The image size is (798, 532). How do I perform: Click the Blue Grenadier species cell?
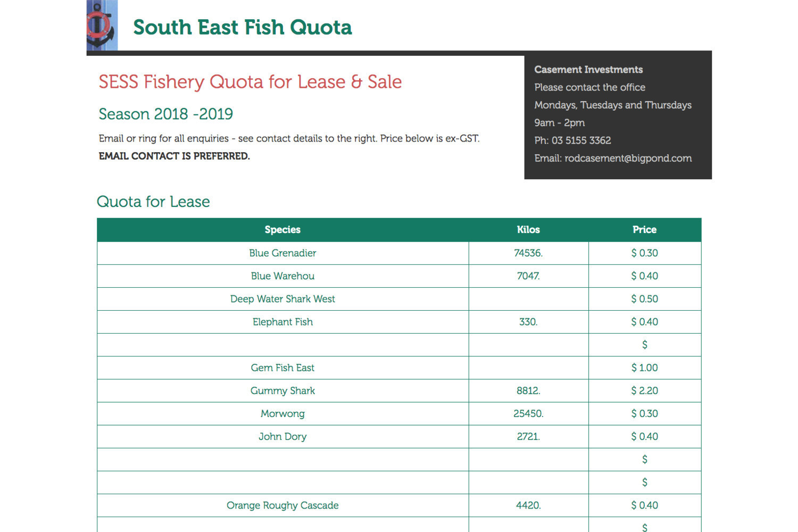tap(282, 253)
